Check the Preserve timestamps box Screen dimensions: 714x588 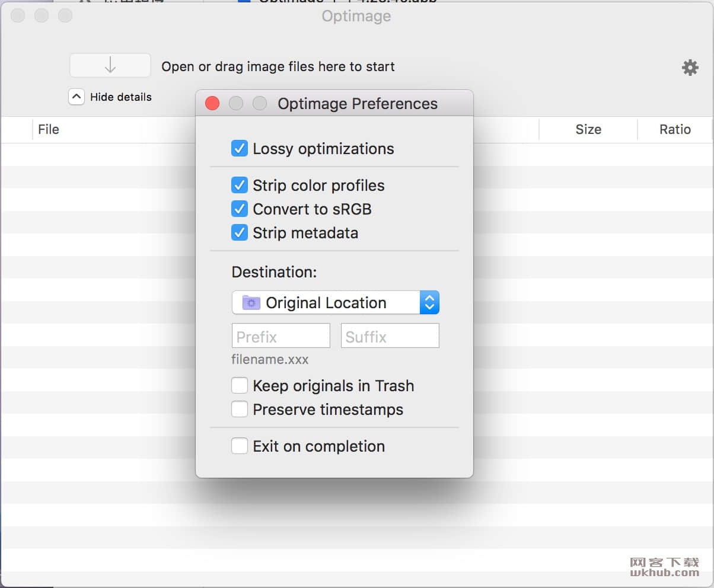(x=240, y=409)
